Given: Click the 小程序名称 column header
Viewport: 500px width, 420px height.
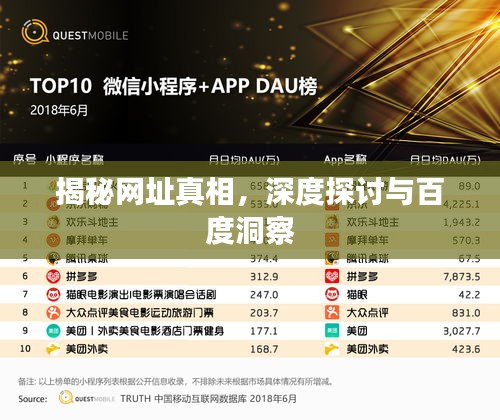Looking at the screenshot, I should tap(75, 160).
